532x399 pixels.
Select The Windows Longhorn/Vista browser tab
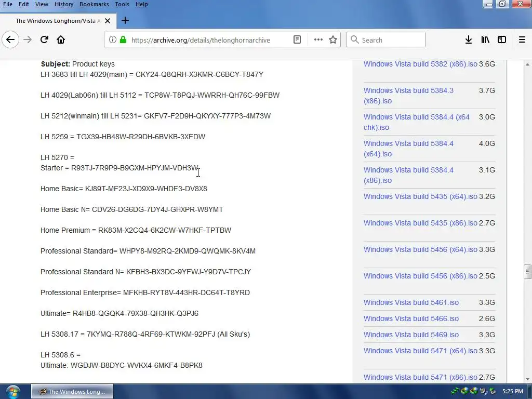point(58,21)
